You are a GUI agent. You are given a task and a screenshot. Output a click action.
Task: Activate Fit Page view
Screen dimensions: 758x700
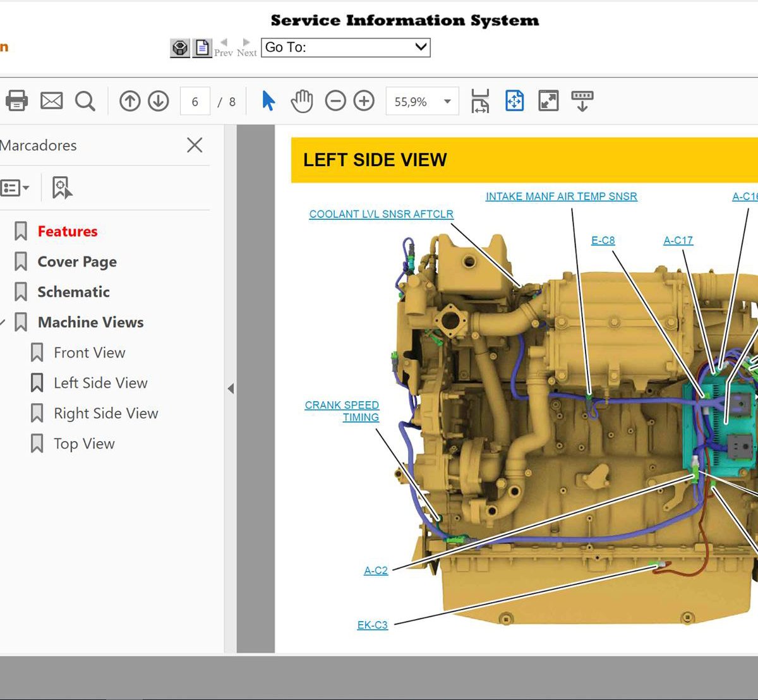coord(515,100)
